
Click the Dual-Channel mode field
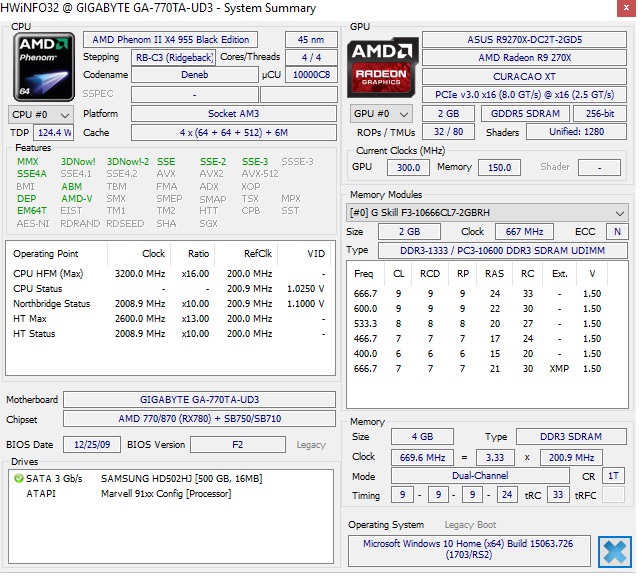(480, 476)
